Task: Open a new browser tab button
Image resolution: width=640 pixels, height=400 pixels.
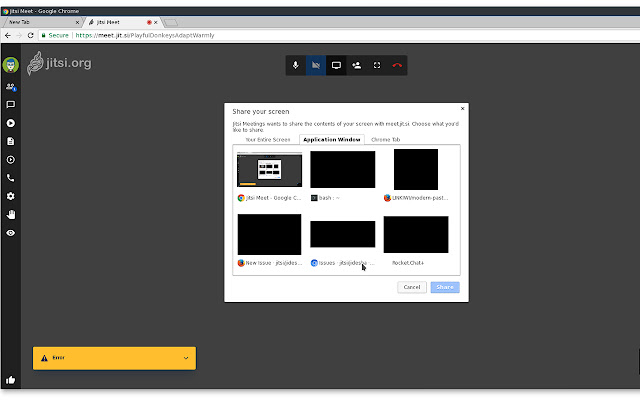Action: click(171, 22)
